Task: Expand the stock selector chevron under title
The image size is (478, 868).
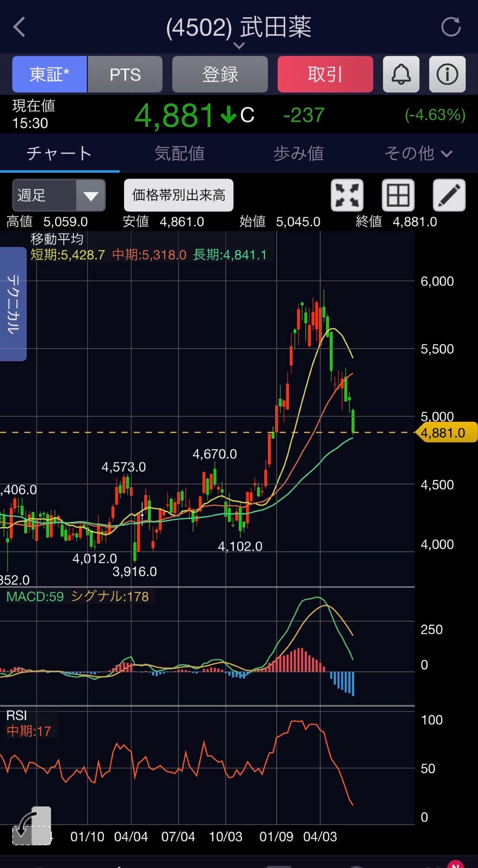Action: point(239,46)
